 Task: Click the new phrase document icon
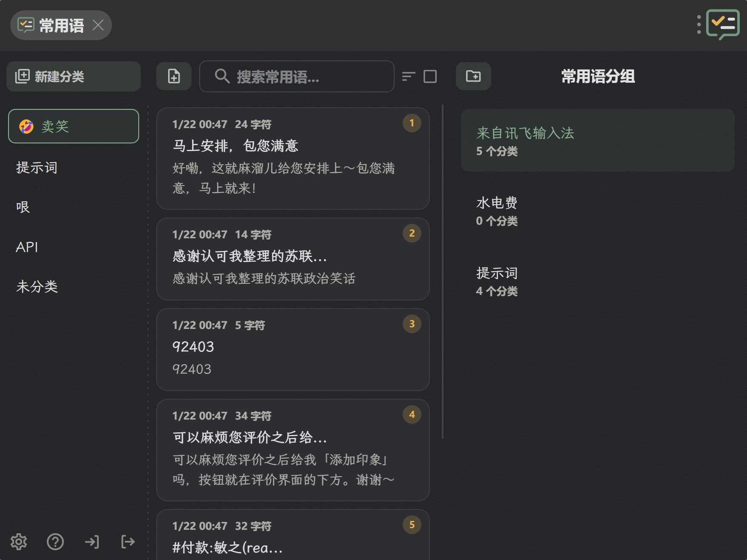(174, 77)
